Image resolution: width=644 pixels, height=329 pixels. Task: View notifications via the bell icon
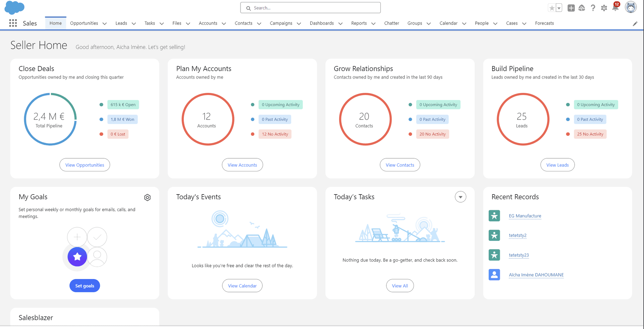click(x=615, y=8)
